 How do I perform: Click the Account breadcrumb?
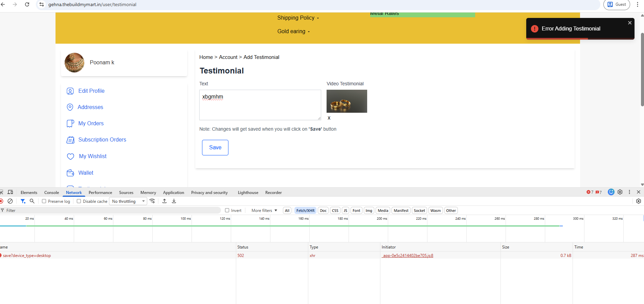click(x=228, y=57)
